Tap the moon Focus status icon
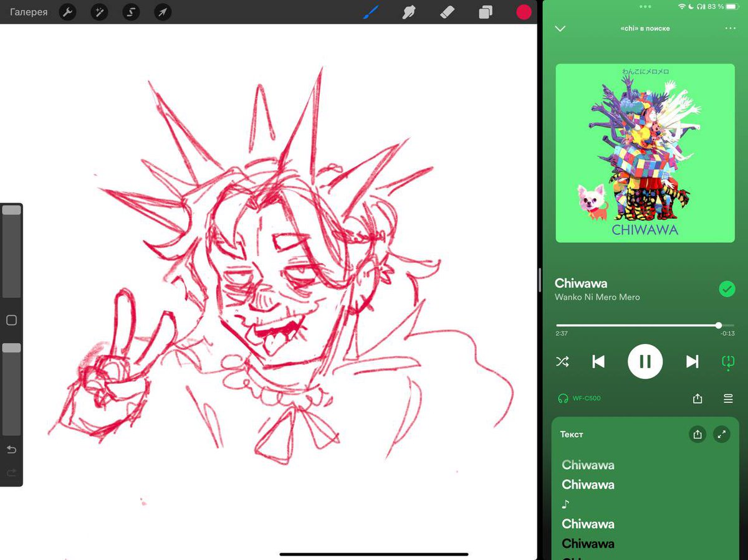This screenshot has width=748, height=560. [692, 6]
